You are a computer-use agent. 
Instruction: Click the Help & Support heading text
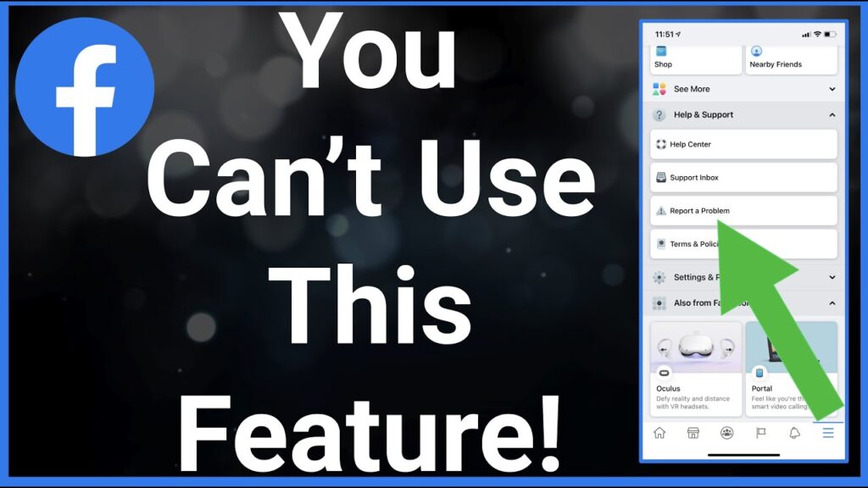(703, 115)
